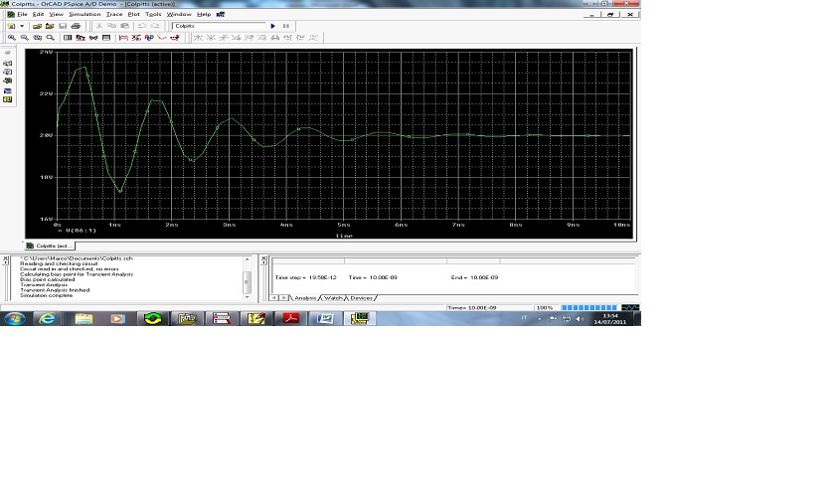Pause the simulation

286,26
